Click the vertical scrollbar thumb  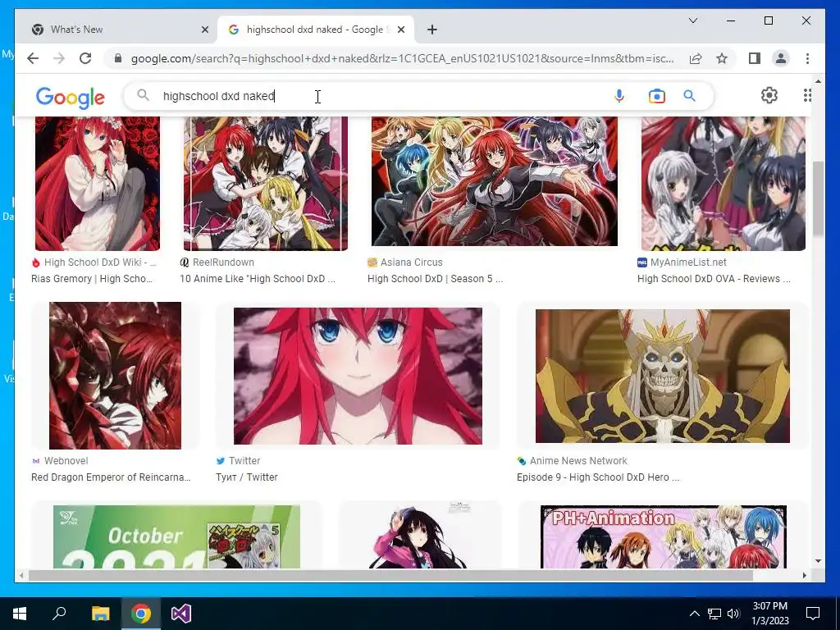coord(818,199)
